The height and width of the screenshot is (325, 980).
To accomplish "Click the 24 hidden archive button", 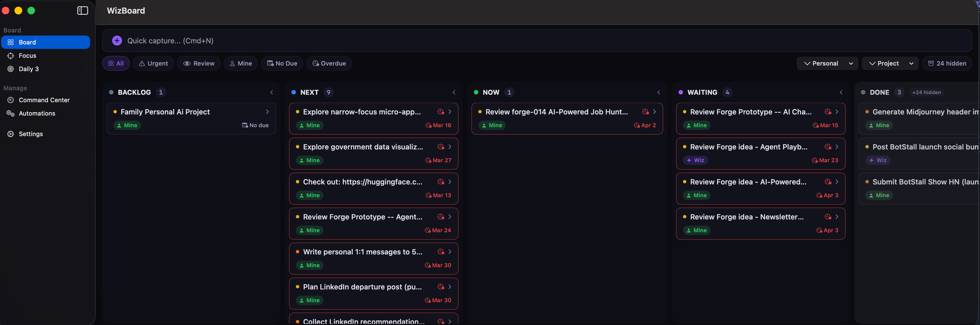I will pyautogui.click(x=947, y=64).
